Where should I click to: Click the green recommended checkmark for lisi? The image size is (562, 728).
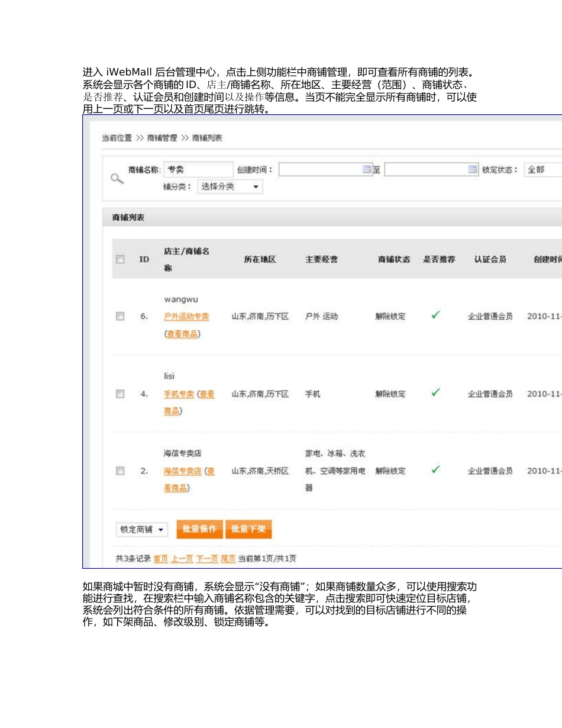pyautogui.click(x=435, y=393)
